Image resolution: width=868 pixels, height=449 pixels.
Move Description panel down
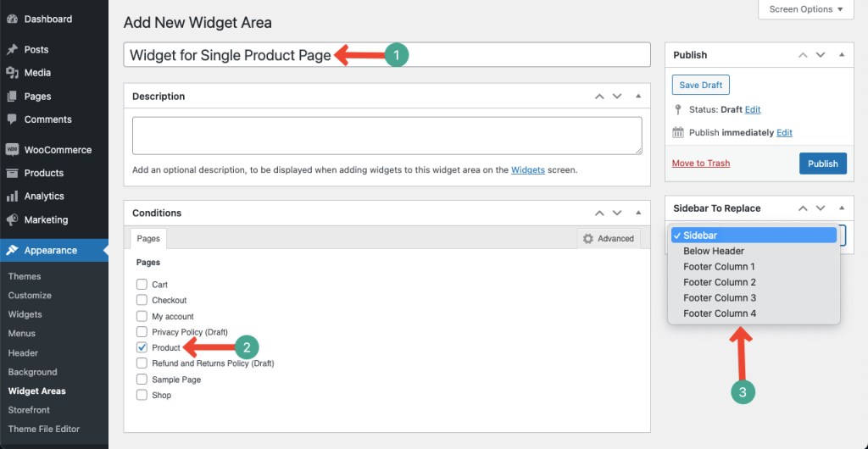pyautogui.click(x=617, y=97)
